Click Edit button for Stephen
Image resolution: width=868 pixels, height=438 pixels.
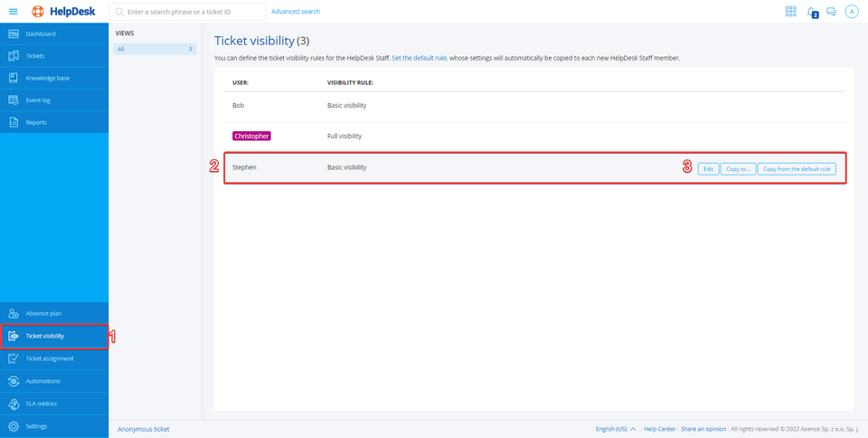point(708,168)
